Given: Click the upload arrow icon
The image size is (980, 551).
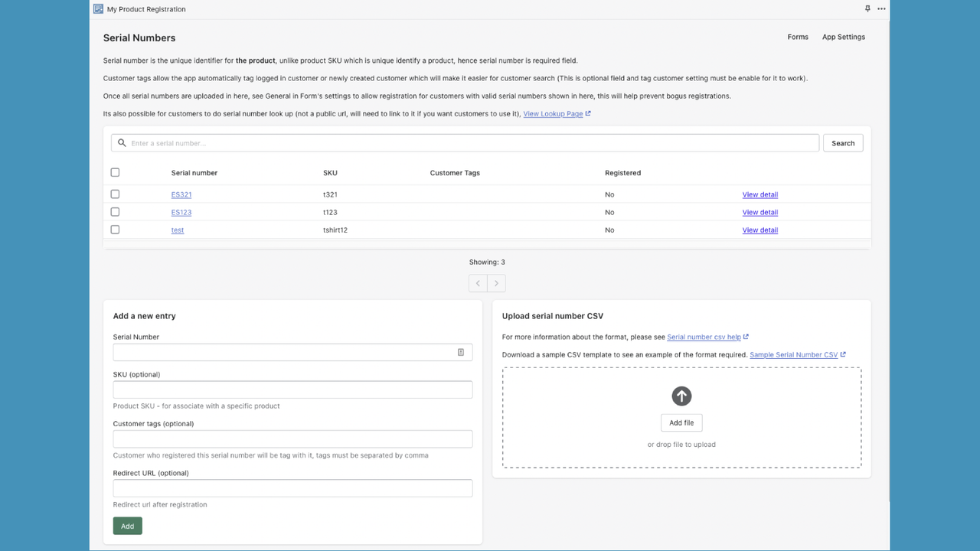Looking at the screenshot, I should click(x=681, y=396).
